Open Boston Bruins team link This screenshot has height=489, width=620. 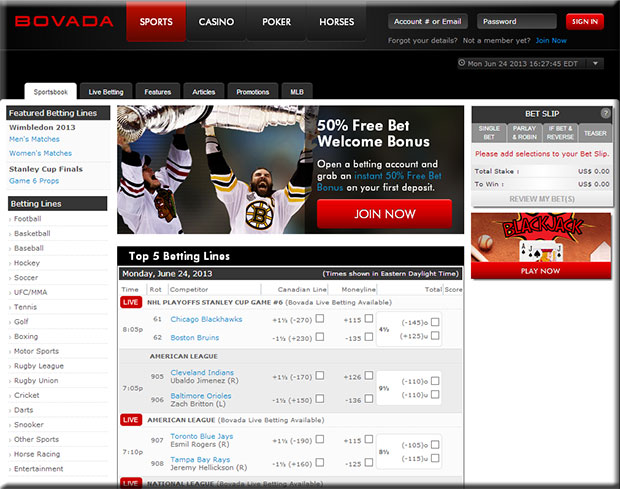pos(195,338)
